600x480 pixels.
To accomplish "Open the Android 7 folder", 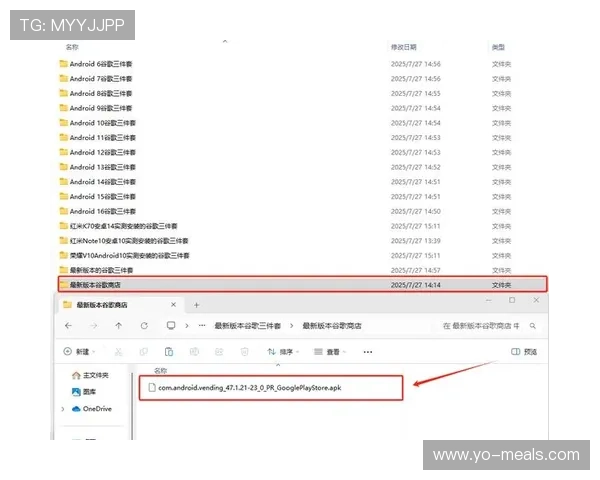I will pos(96,79).
